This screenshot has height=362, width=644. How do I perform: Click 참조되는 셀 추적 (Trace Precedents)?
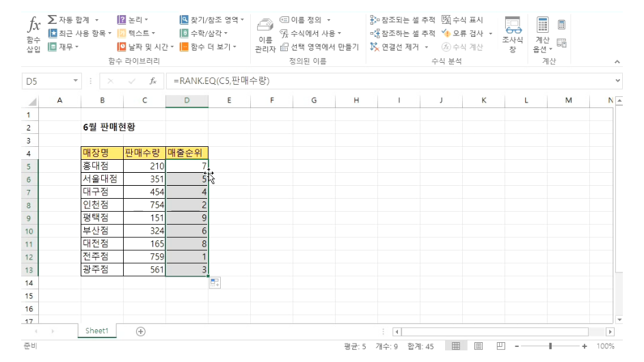point(402,20)
